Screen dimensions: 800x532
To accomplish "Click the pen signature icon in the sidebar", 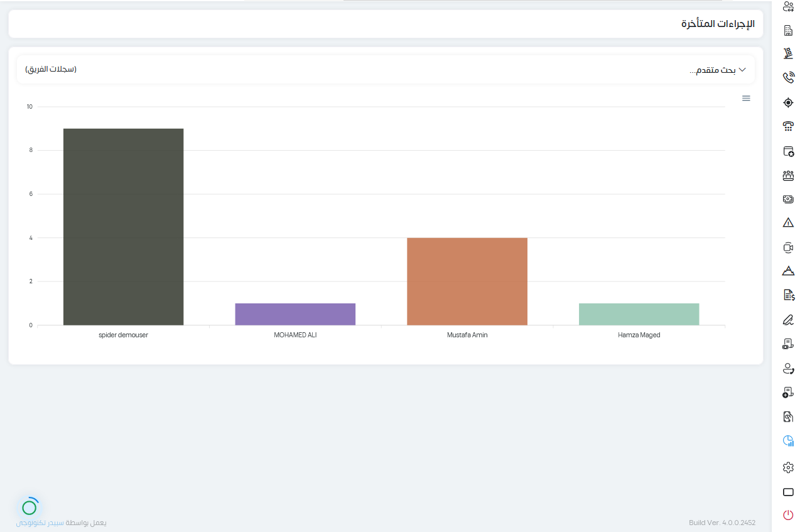I will [x=788, y=320].
